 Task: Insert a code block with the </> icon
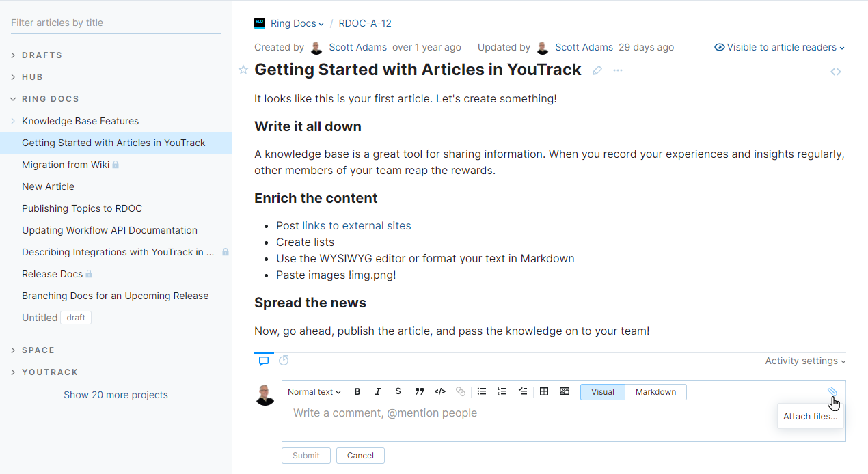439,391
